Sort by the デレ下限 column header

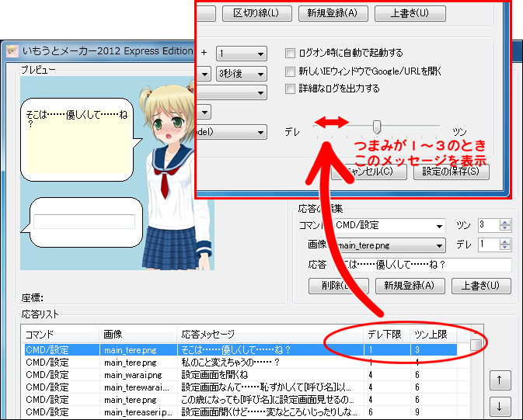(384, 334)
